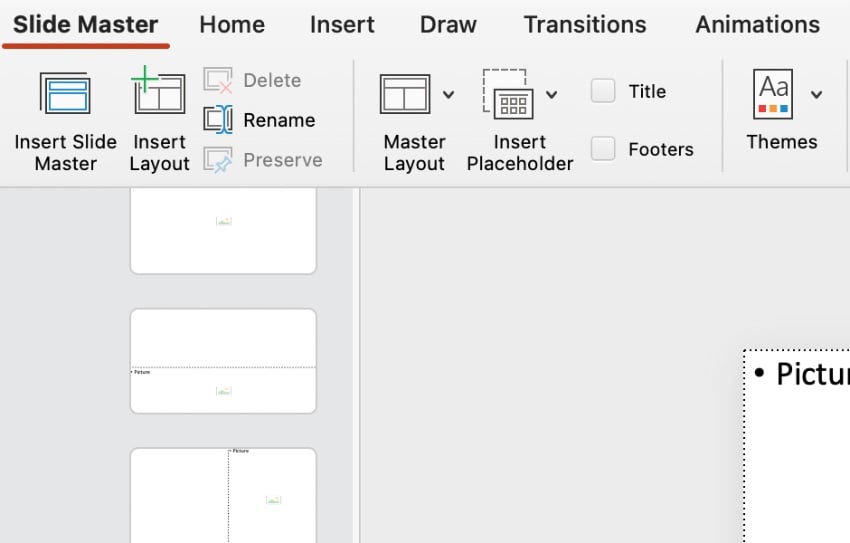Open the Animations tab
The height and width of the screenshot is (543, 850).
[x=757, y=25]
